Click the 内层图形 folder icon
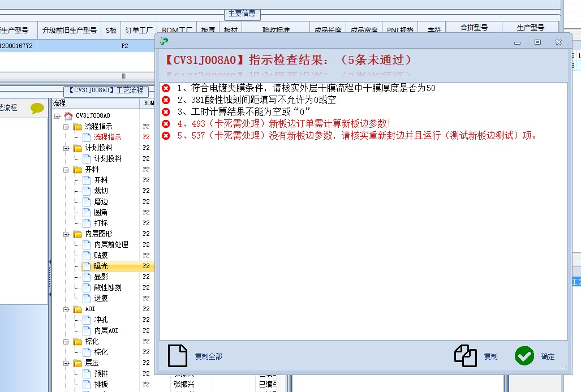This screenshot has height=392, width=581. (78, 234)
